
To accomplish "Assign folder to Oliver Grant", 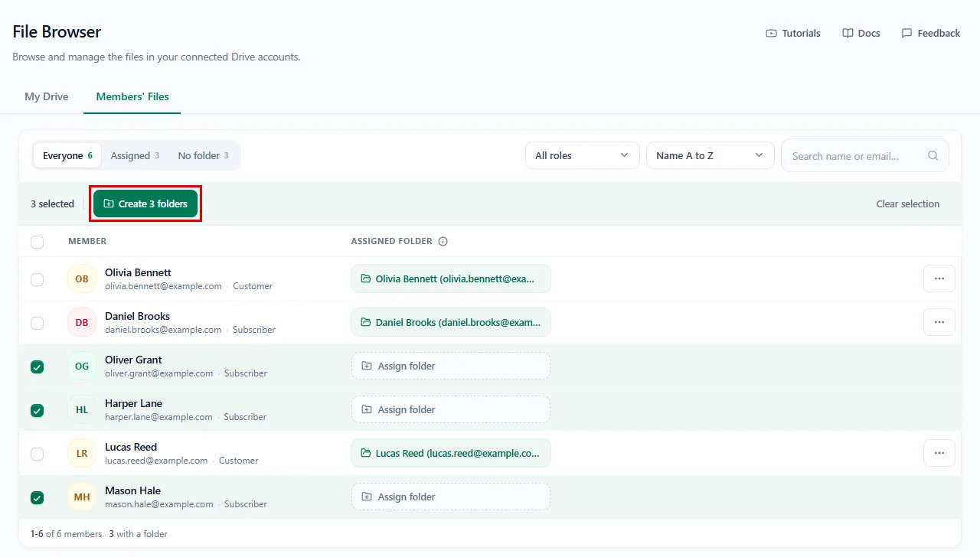I will [x=451, y=366].
